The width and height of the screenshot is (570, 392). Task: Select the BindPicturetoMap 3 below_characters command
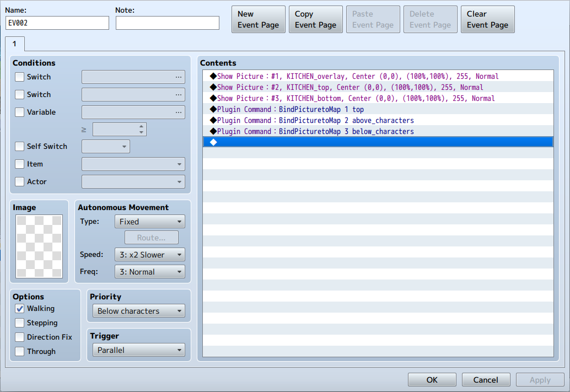(x=378, y=131)
